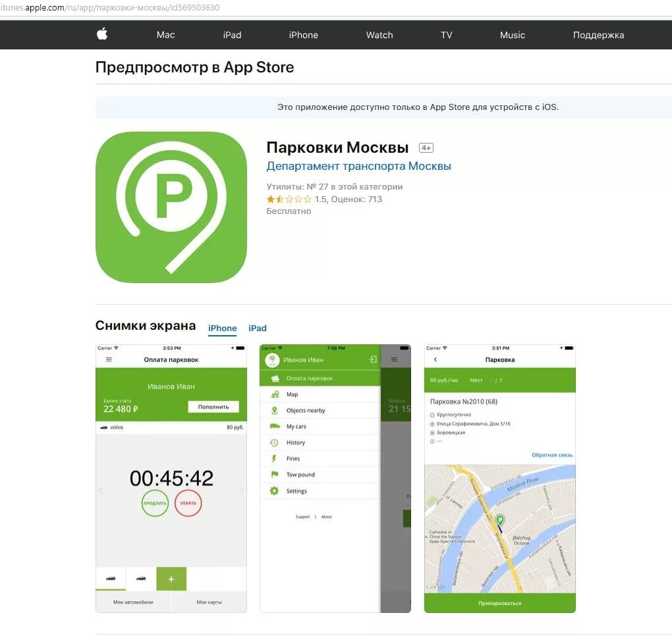
Task: Click the browser address bar URL
Action: [x=110, y=8]
